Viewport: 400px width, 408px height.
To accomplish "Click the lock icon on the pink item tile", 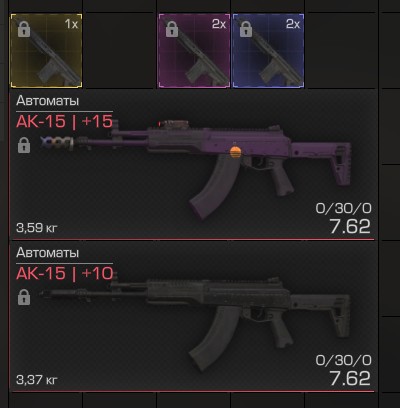I will (172, 29).
